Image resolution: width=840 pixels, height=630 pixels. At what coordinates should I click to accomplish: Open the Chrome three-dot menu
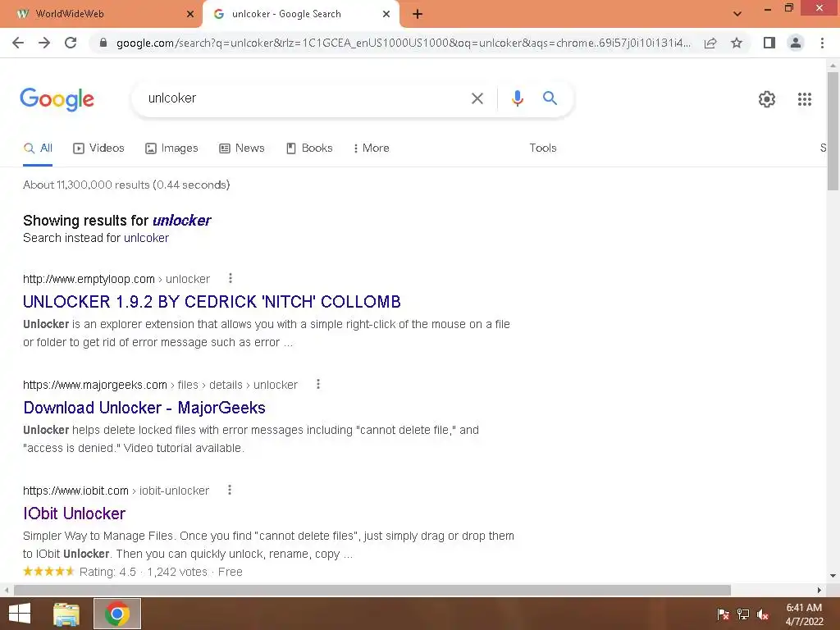pos(822,43)
